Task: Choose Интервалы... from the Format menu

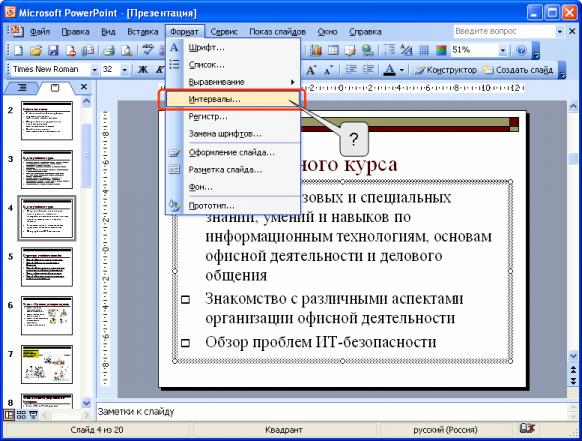Action: pyautogui.click(x=233, y=99)
